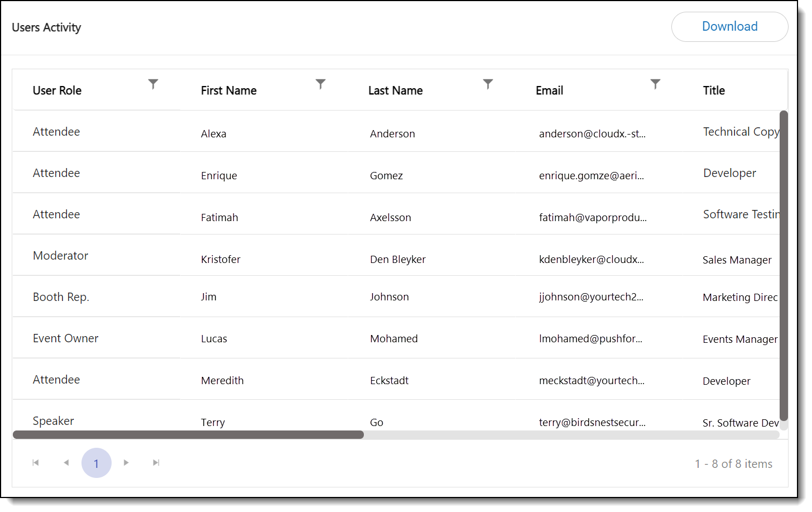Open the First Name column filter

[320, 84]
